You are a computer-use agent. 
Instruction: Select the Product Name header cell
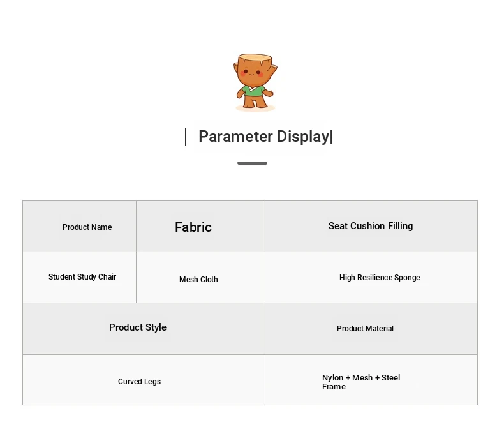(79, 227)
